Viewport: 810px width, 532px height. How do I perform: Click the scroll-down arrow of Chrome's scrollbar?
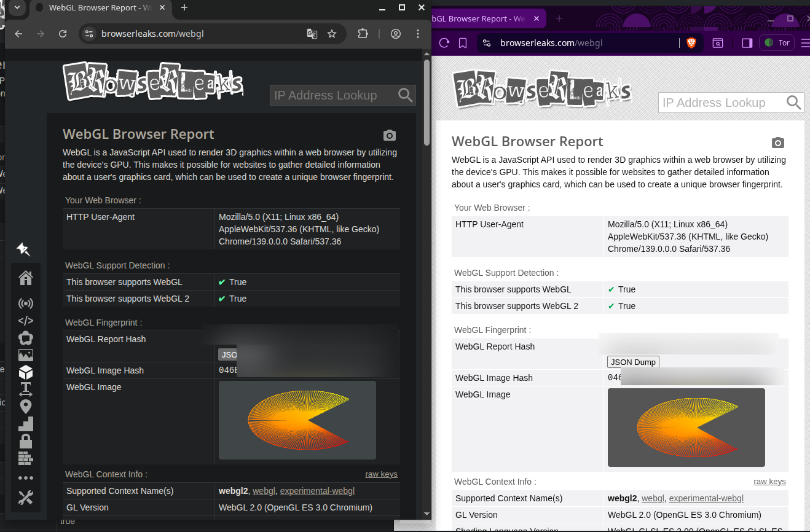427,514
